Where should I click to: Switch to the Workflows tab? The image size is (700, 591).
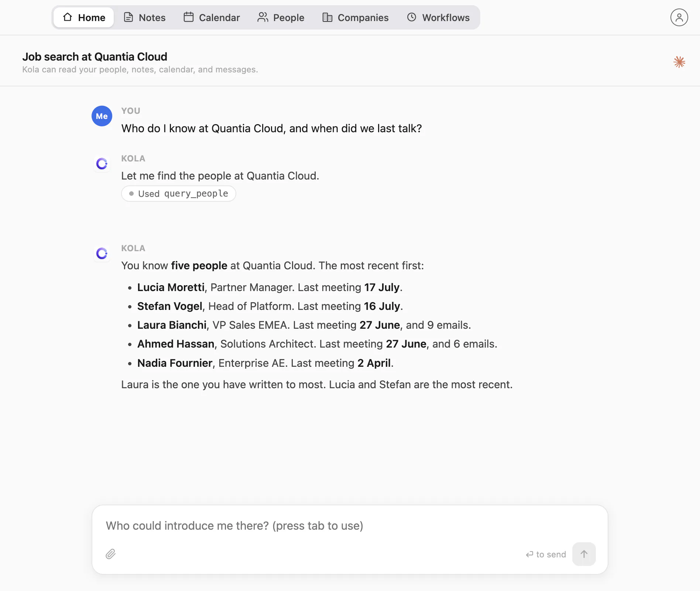438,17
